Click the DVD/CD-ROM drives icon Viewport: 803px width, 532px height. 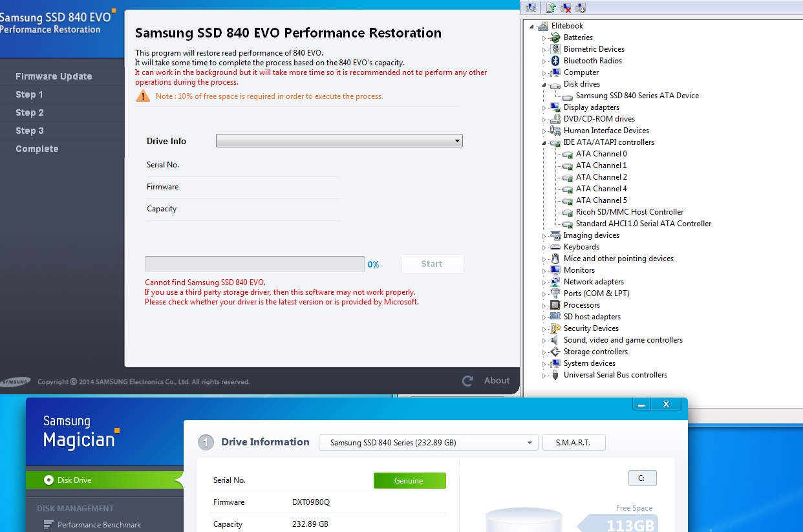point(555,119)
